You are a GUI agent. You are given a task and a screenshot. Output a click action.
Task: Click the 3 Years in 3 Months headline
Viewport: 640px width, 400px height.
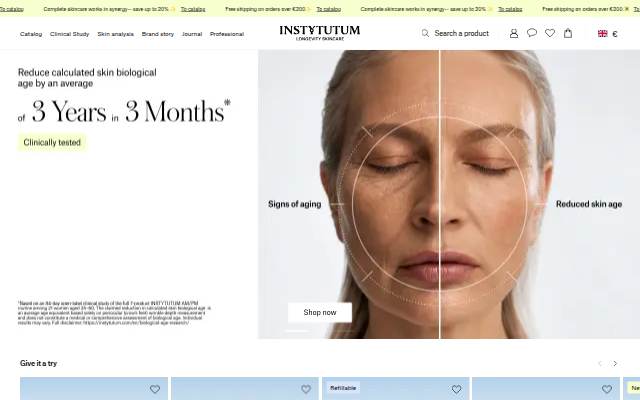point(124,111)
